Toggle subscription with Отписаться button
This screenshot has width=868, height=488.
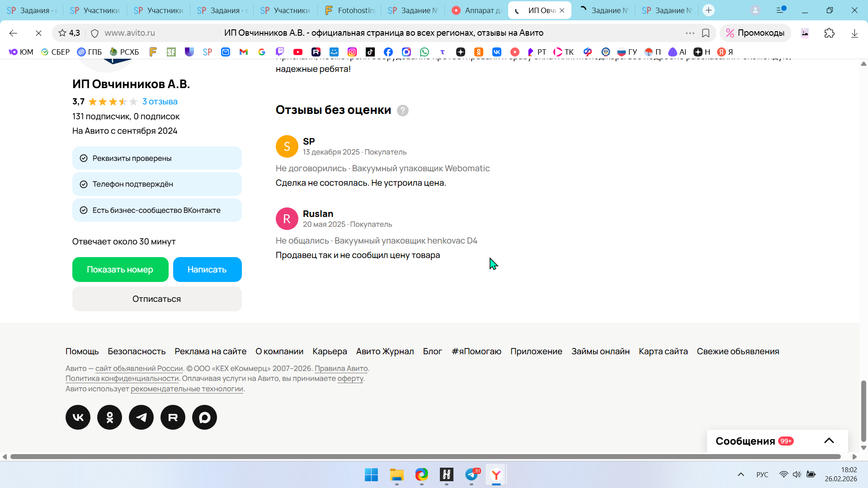tap(156, 299)
